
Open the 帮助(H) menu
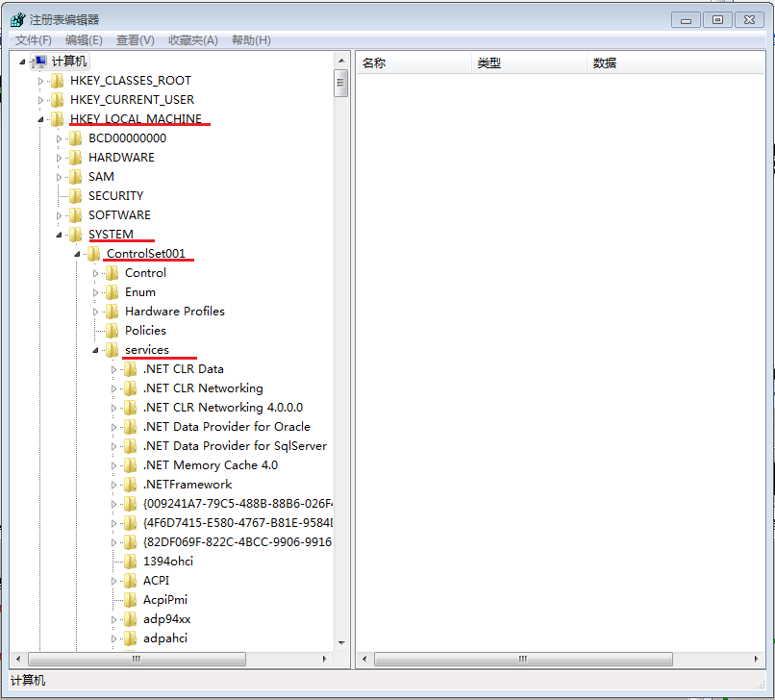point(251,40)
